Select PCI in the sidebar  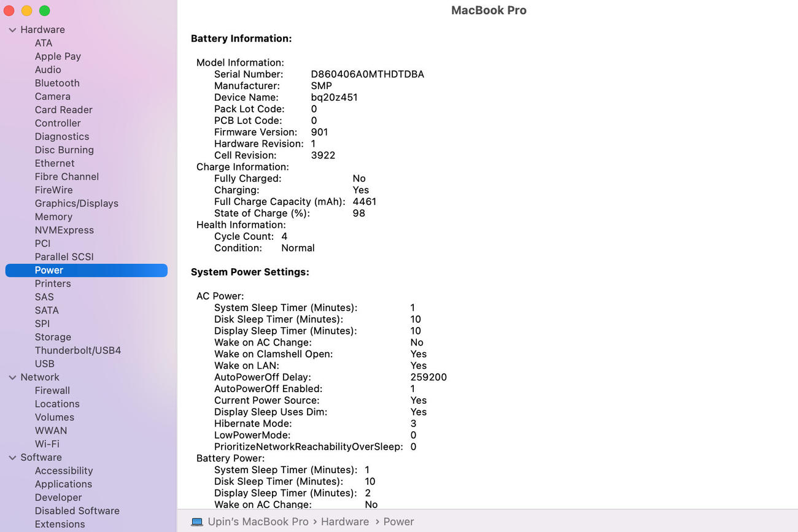click(42, 244)
